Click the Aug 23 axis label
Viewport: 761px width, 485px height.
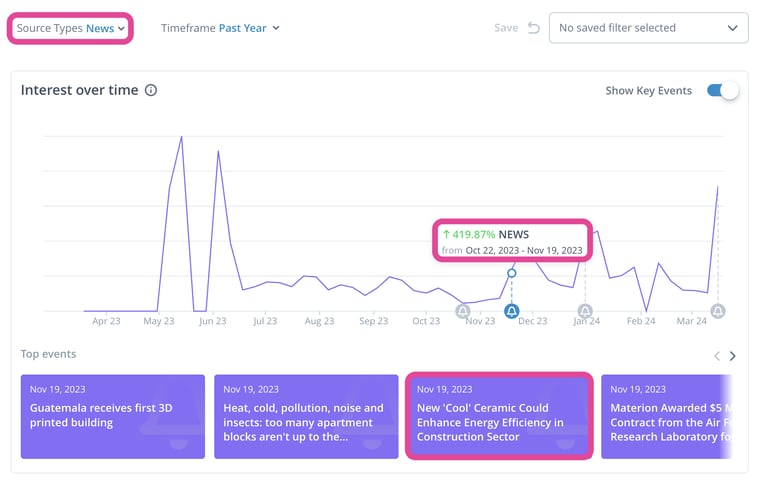pos(319,321)
